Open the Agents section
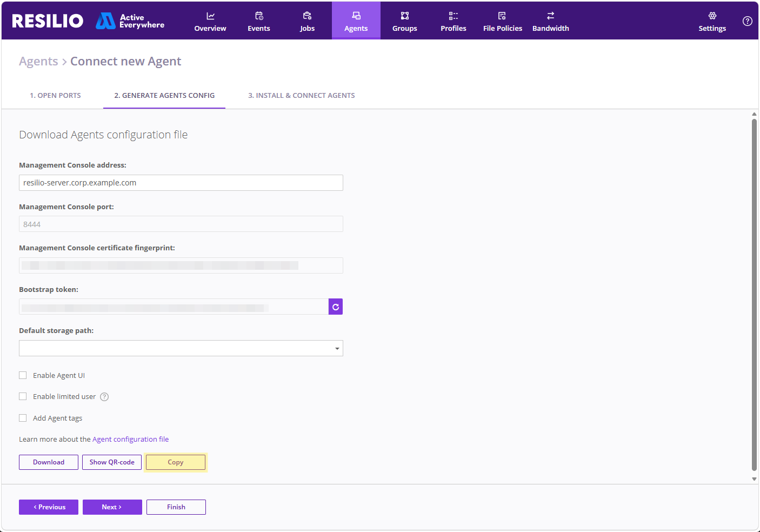Screen dimensions: 760x532 pos(356,21)
